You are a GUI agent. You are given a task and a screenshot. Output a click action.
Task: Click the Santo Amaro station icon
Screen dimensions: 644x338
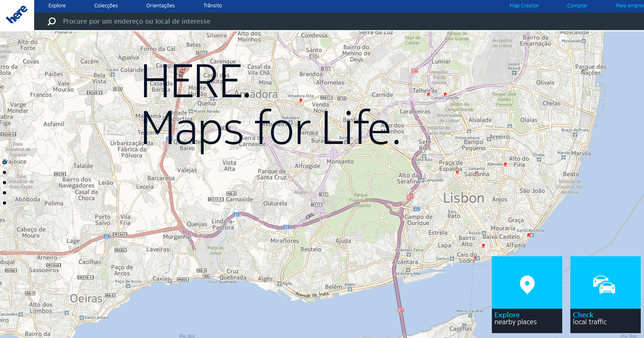pos(82,318)
